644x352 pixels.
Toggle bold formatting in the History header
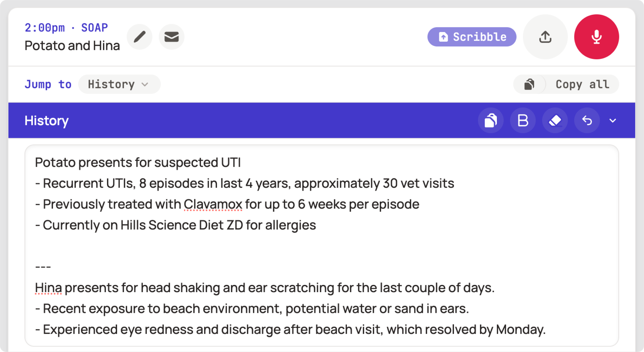(523, 120)
